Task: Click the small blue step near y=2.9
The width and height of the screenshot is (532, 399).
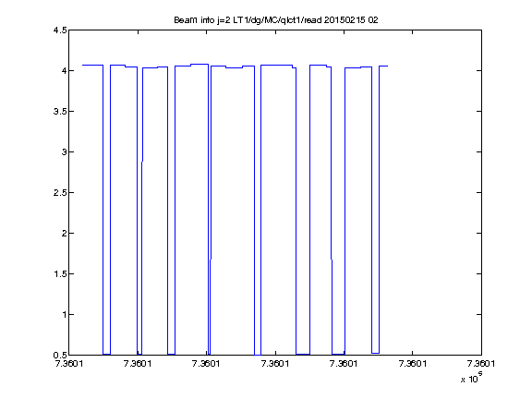Action: [142, 162]
